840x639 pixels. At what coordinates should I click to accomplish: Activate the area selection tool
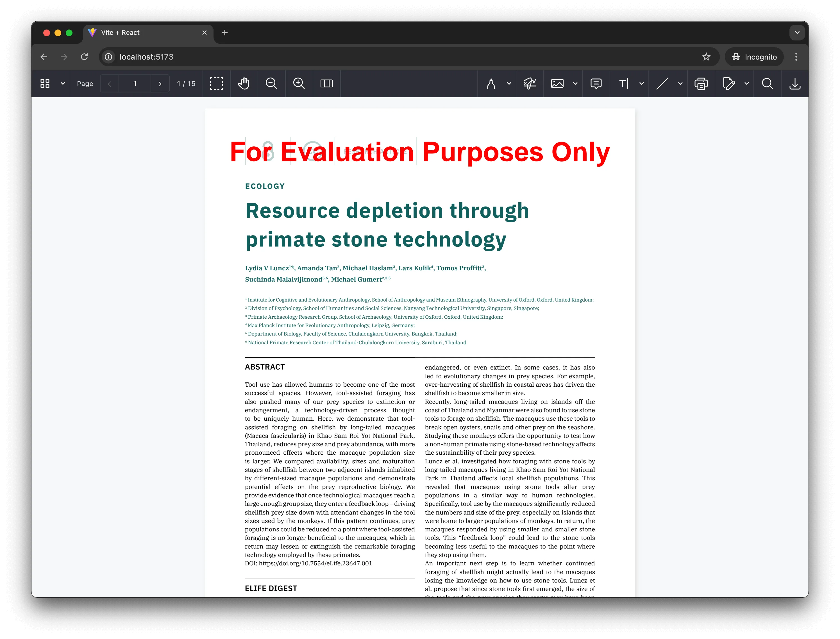(217, 83)
